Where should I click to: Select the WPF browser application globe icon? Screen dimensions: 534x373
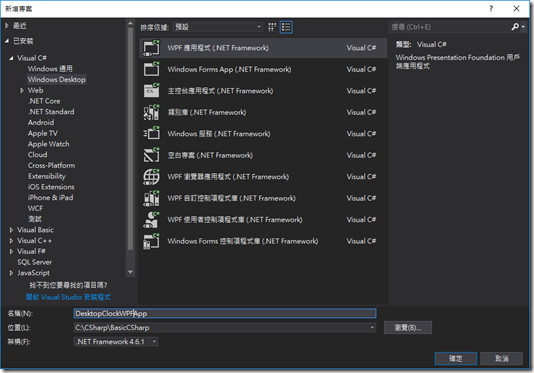pos(152,177)
